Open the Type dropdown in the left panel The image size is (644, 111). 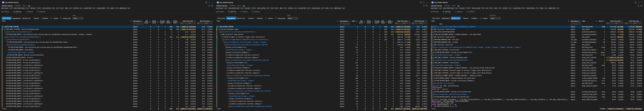[x=78, y=18]
